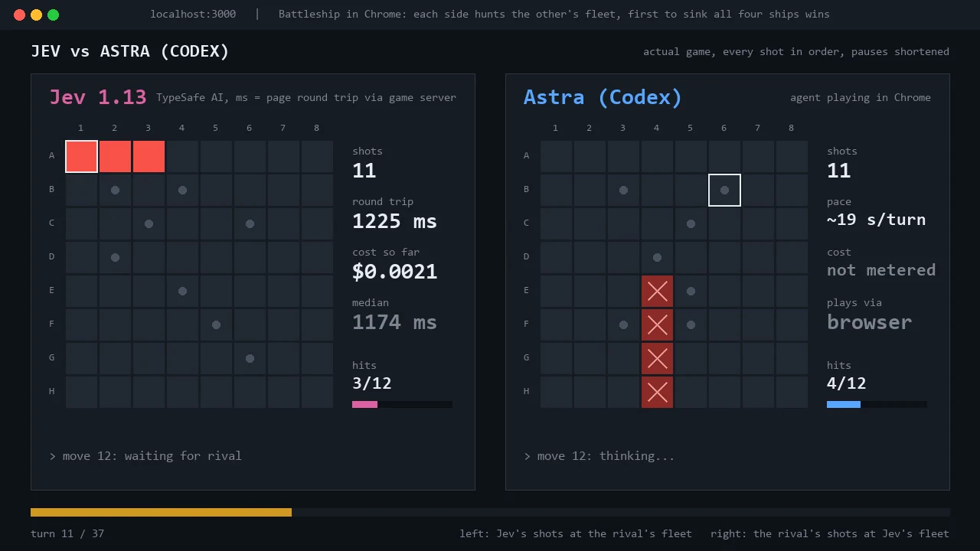980x551 pixels.
Task: Select the JEV vs ASTRA (CODEX) heading
Action: coord(130,51)
